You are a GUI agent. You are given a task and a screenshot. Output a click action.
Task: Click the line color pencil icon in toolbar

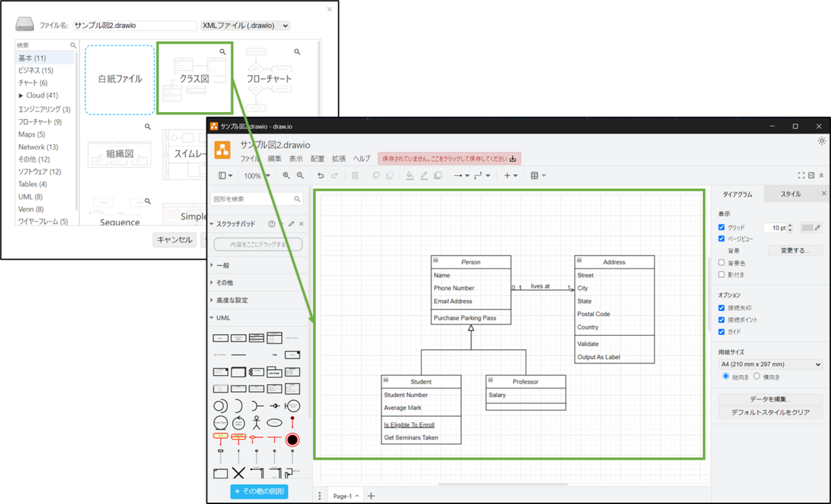point(424,176)
